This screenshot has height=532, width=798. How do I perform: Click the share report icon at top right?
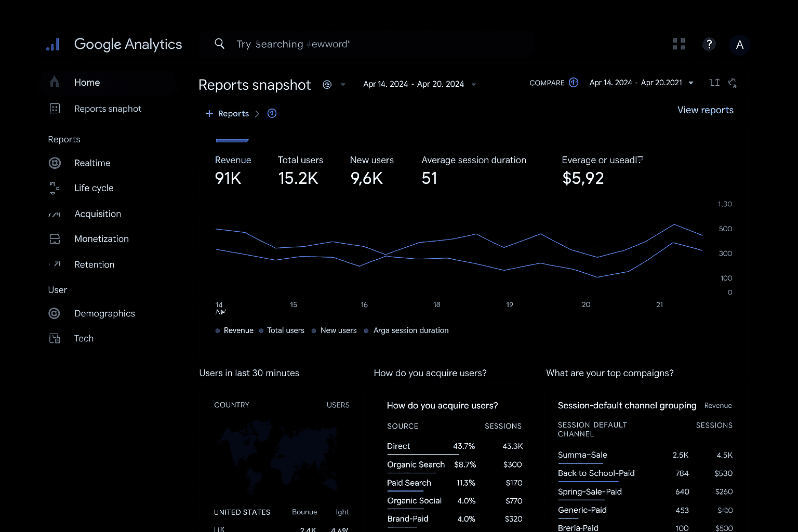click(x=733, y=83)
